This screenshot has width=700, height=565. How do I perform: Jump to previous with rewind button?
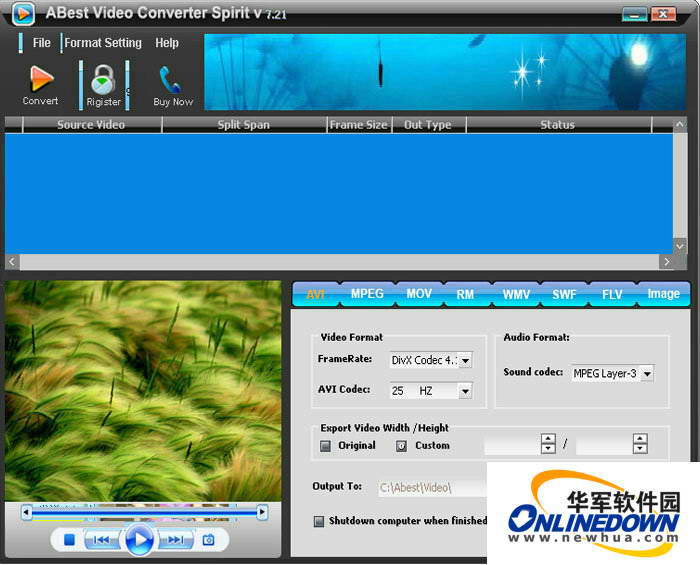point(101,540)
